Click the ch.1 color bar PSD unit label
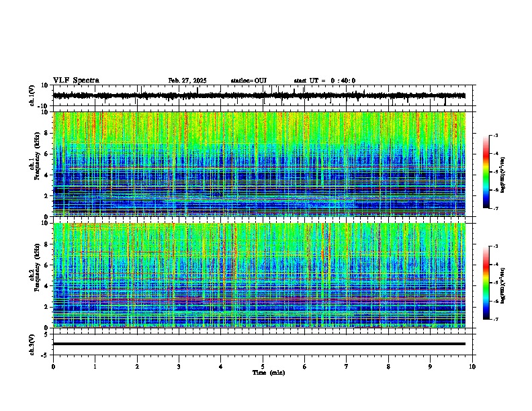532x411 pixels. [503, 175]
